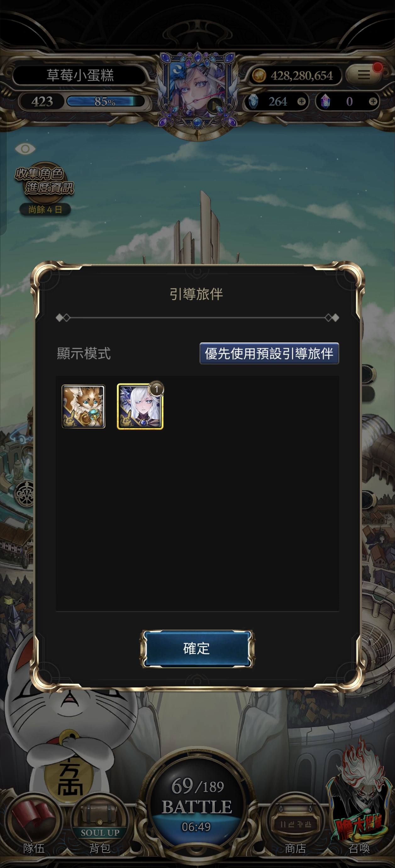
Task: Select the white-haired elf guide companion
Action: coord(140,406)
